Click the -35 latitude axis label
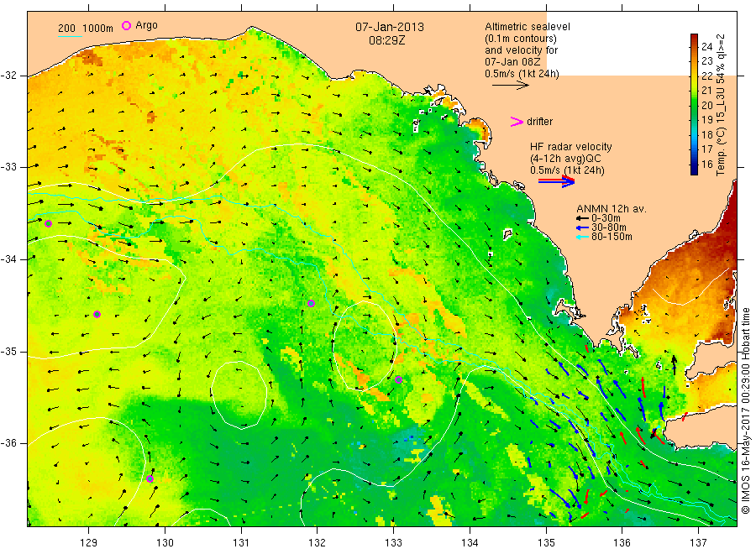756x554 pixels. (8, 351)
